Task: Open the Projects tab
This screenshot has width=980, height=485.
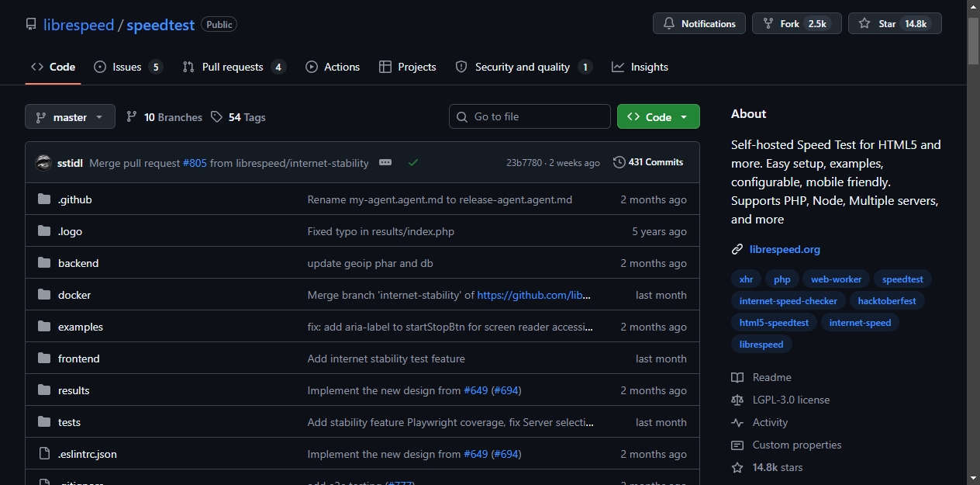Action: click(x=408, y=67)
